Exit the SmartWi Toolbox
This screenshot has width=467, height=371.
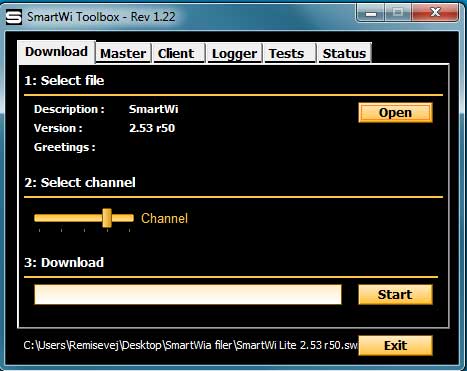point(395,345)
